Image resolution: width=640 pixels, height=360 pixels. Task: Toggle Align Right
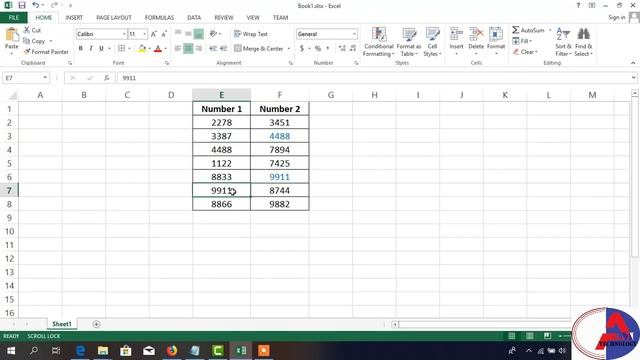(199, 48)
